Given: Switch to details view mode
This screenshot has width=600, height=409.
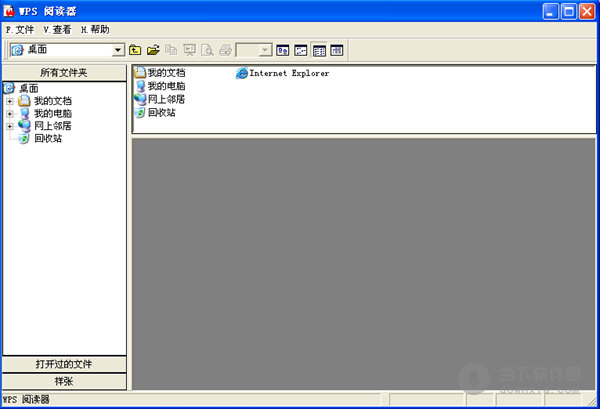Looking at the screenshot, I should point(337,50).
